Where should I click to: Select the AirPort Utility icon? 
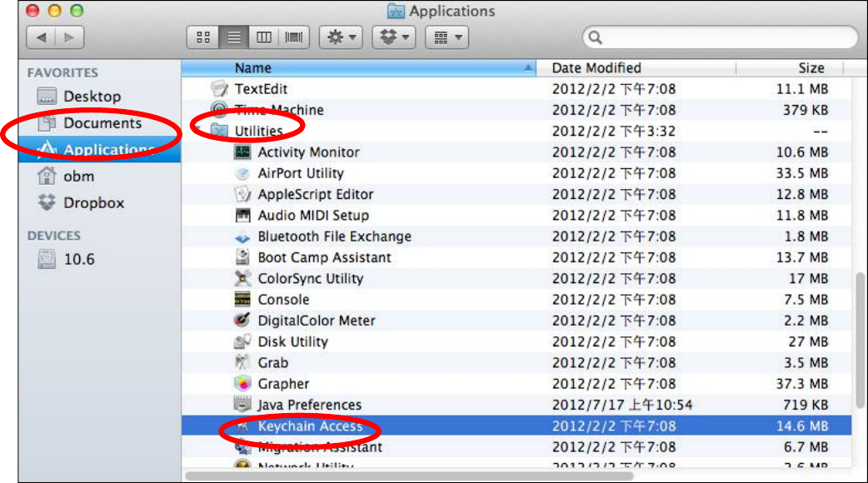(x=242, y=172)
